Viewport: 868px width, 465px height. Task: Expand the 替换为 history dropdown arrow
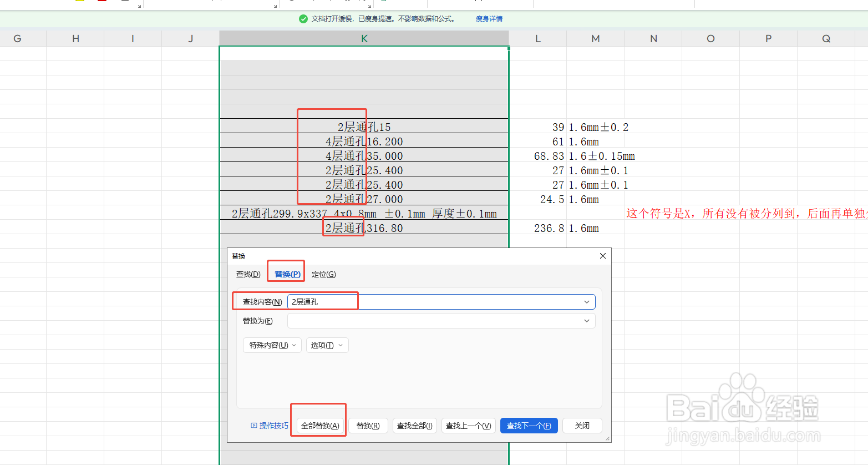coord(587,321)
